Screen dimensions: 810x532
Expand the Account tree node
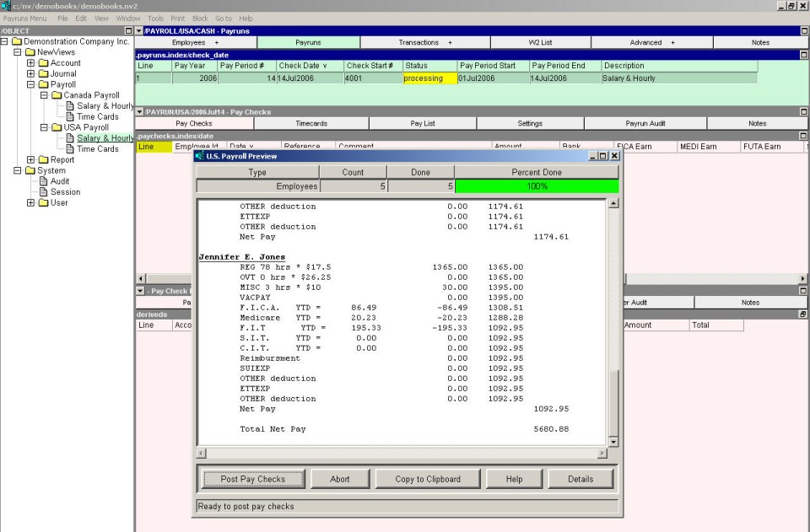click(x=30, y=63)
